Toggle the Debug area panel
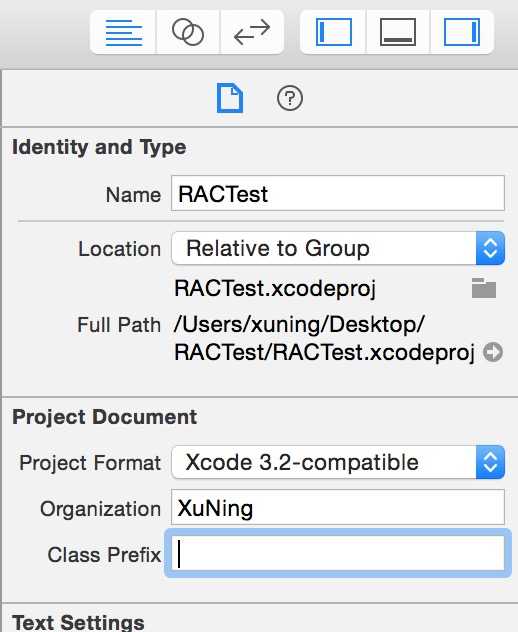Viewport: 518px width, 632px height. click(398, 32)
